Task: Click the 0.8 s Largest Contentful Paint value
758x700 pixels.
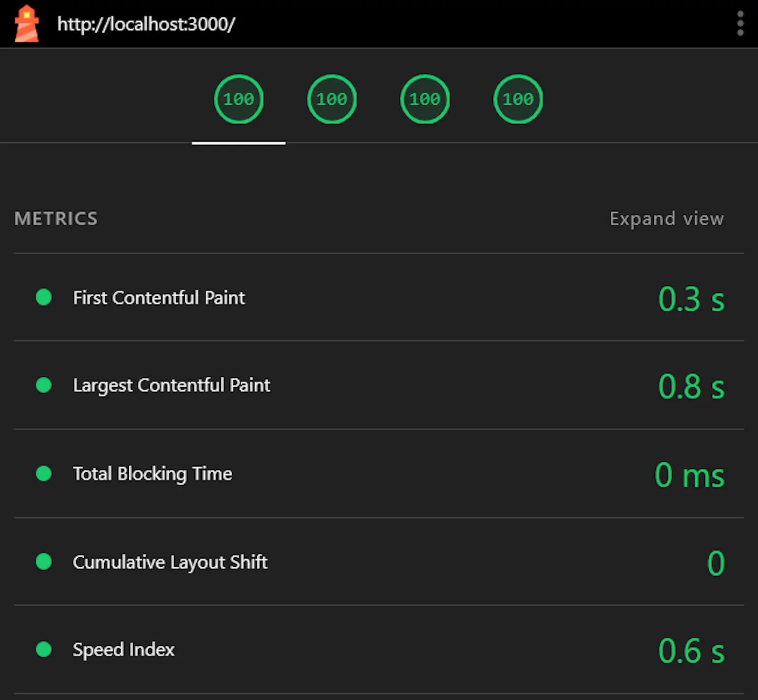Action: [x=691, y=386]
